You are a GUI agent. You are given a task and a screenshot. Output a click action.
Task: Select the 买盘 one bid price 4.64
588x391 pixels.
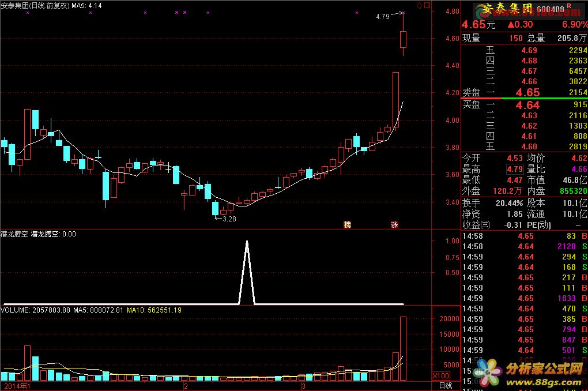point(527,105)
